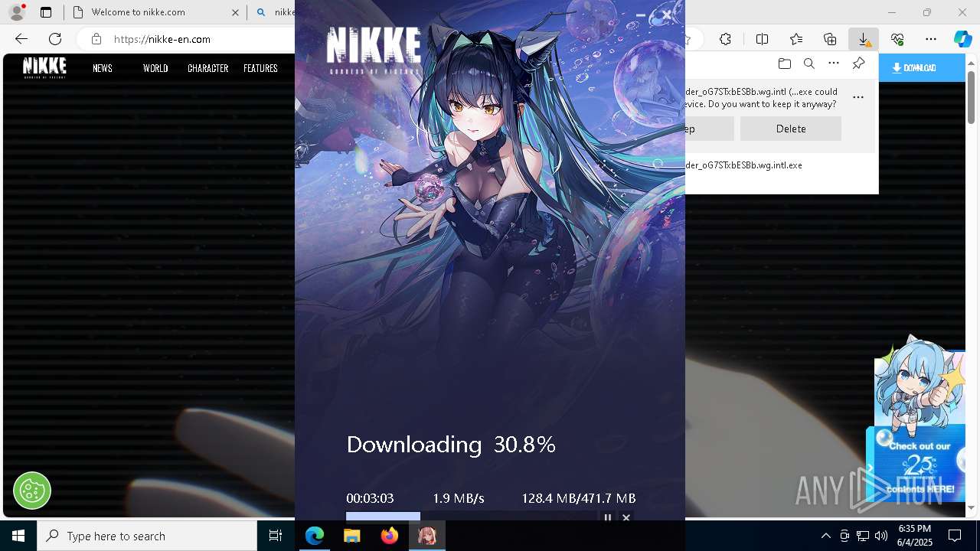Keep the flagged download file
The height and width of the screenshot is (551, 980).
point(709,129)
